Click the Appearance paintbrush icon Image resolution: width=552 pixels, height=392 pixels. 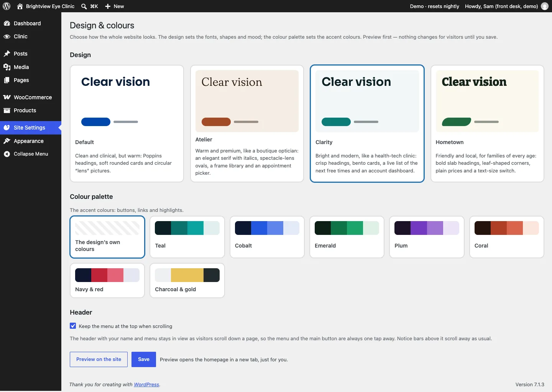[7, 141]
